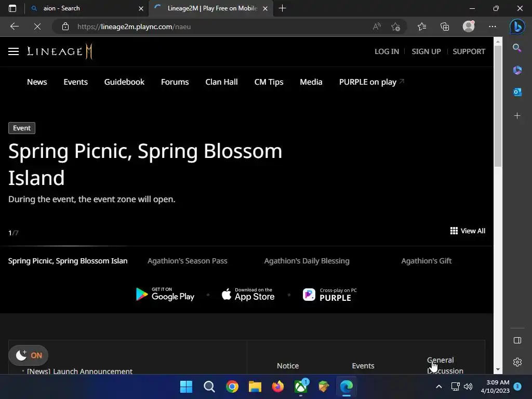Open Edge Settings and more ellipsis
Viewport: 532px width, 399px height.
pyautogui.click(x=493, y=26)
